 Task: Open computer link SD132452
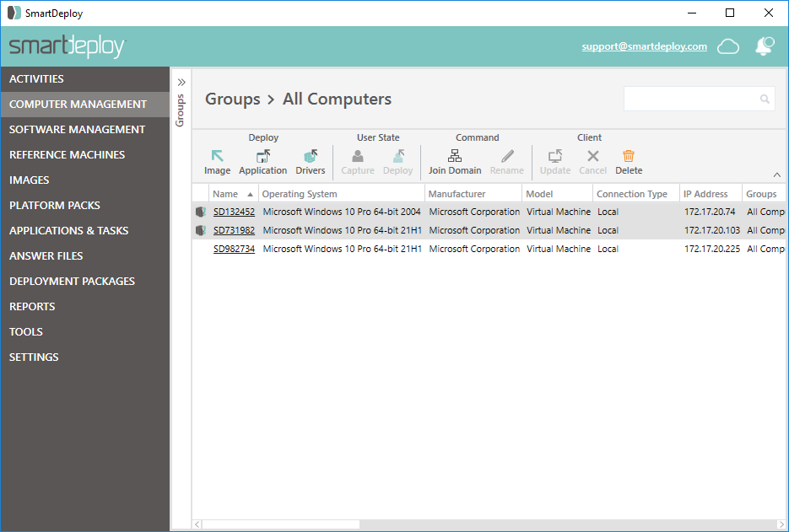234,212
